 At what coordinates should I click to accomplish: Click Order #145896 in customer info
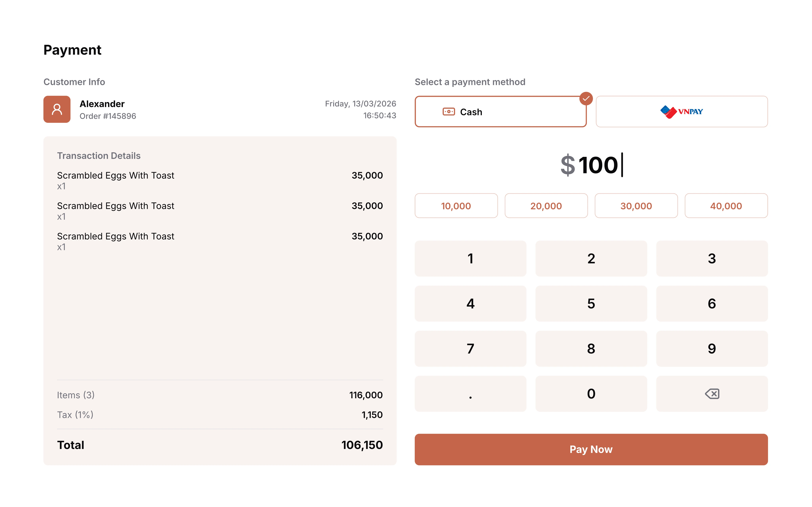[108, 116]
